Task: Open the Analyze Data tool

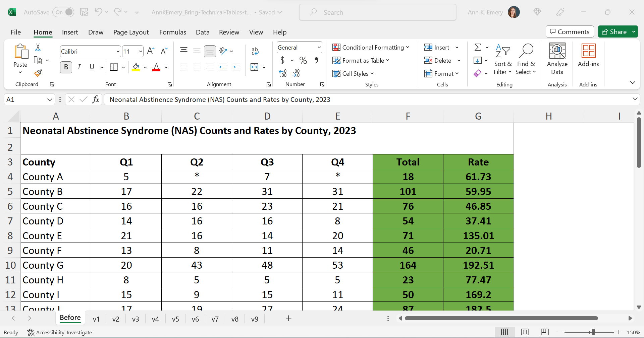Action: point(557,59)
